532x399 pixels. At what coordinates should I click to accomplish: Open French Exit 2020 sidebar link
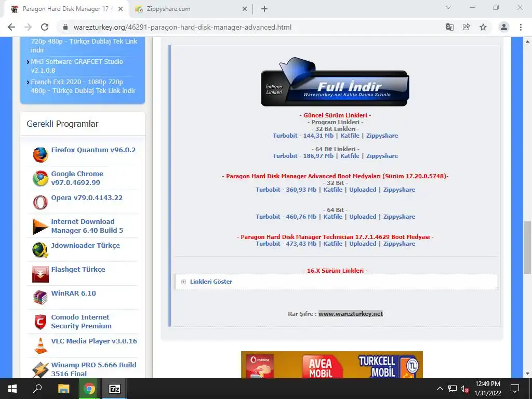[83, 86]
